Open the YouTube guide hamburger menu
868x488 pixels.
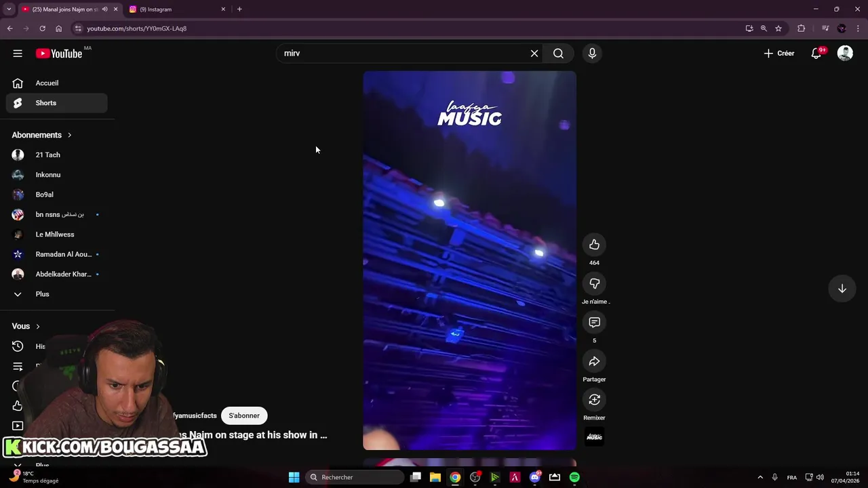[x=18, y=54]
